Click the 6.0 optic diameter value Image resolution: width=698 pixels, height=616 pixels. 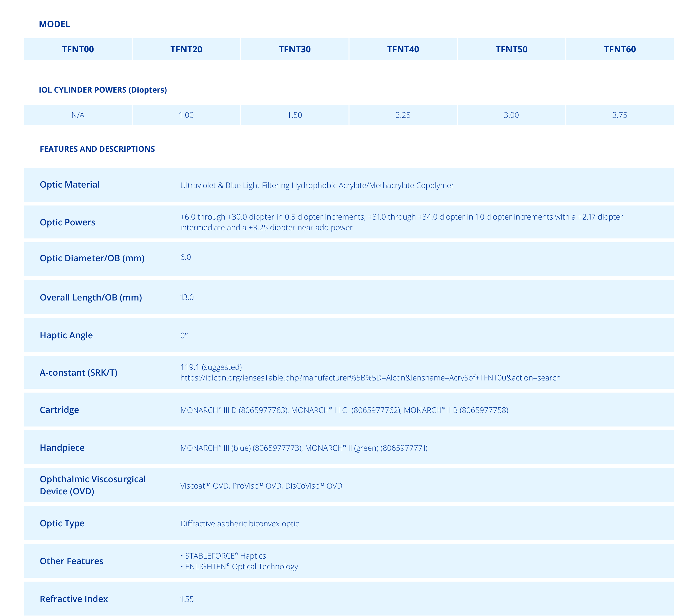tap(185, 257)
